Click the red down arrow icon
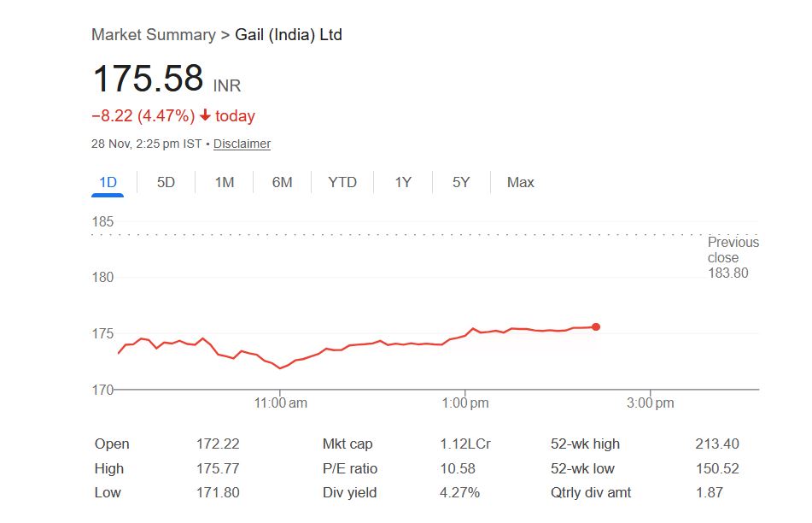The height and width of the screenshot is (523, 812). tap(205, 115)
